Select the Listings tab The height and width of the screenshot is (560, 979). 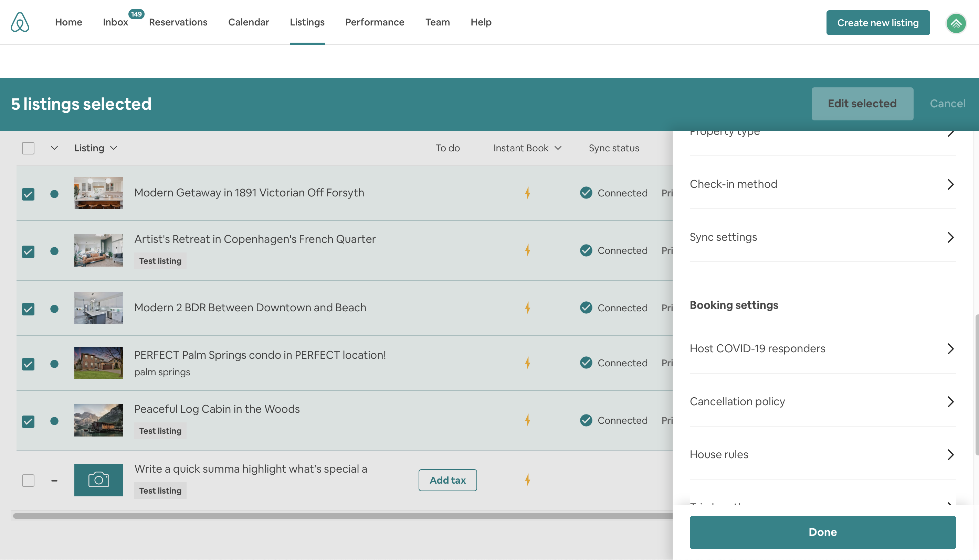307,22
